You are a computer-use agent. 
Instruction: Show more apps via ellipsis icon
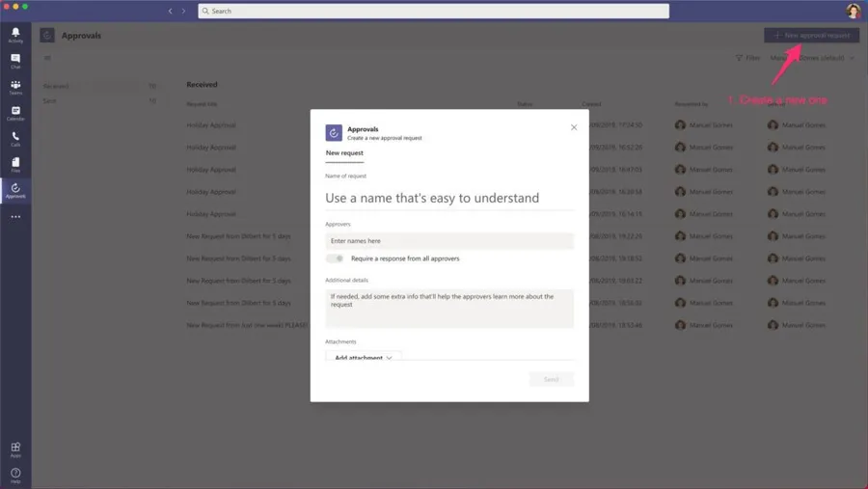point(15,217)
